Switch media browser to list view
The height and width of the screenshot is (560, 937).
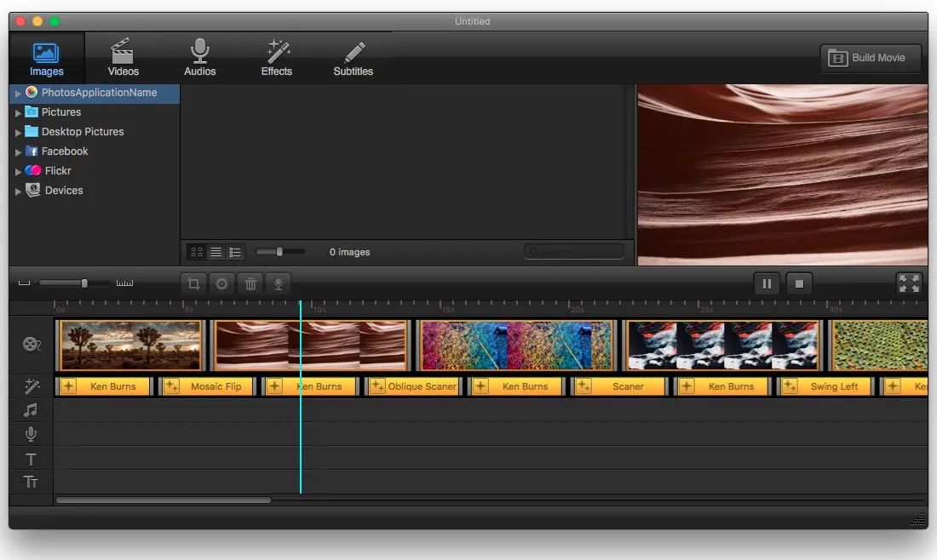[216, 252]
